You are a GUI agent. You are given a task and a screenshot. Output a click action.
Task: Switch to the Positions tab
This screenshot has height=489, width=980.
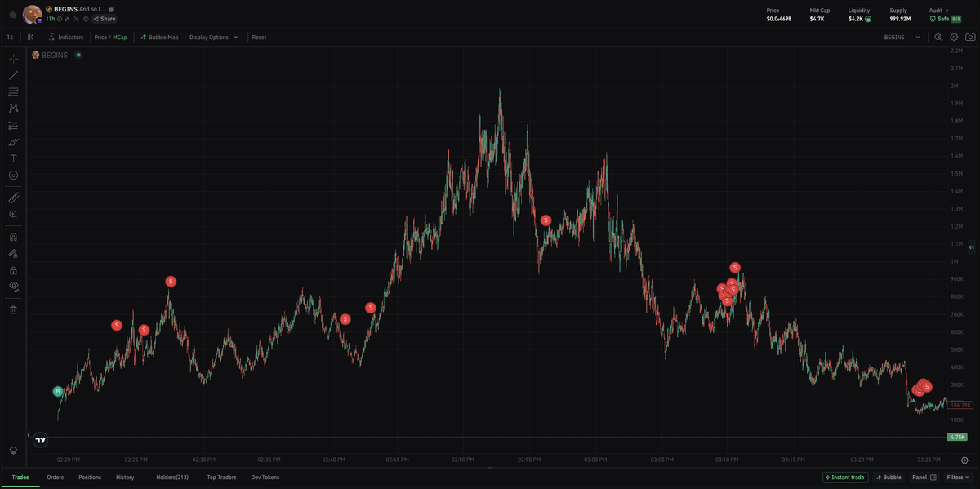tap(90, 477)
